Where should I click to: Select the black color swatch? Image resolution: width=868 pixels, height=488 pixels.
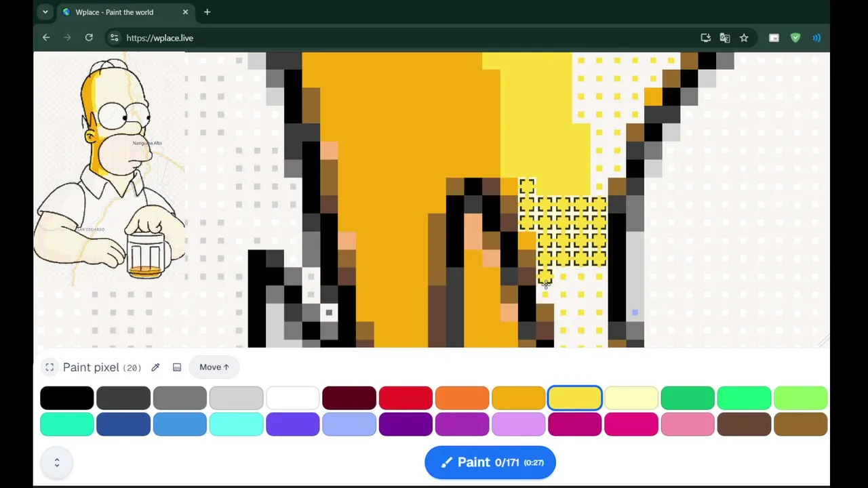tap(67, 398)
